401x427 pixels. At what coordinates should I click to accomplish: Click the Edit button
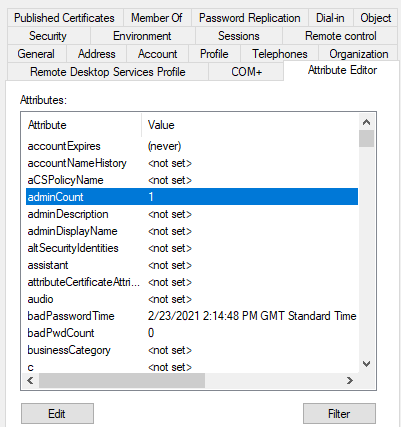point(57,414)
